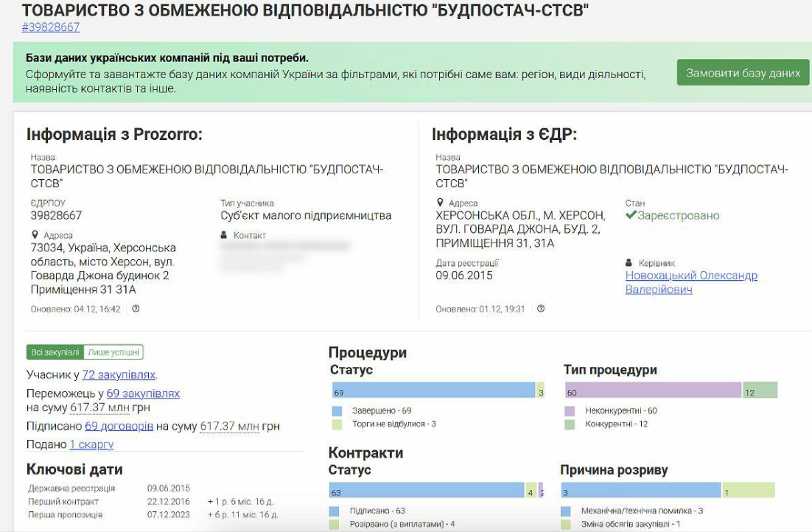The image size is (812, 532).
Task: Click the registration date 09.06.2015 under Дата реєстрації
Action: tap(464, 276)
